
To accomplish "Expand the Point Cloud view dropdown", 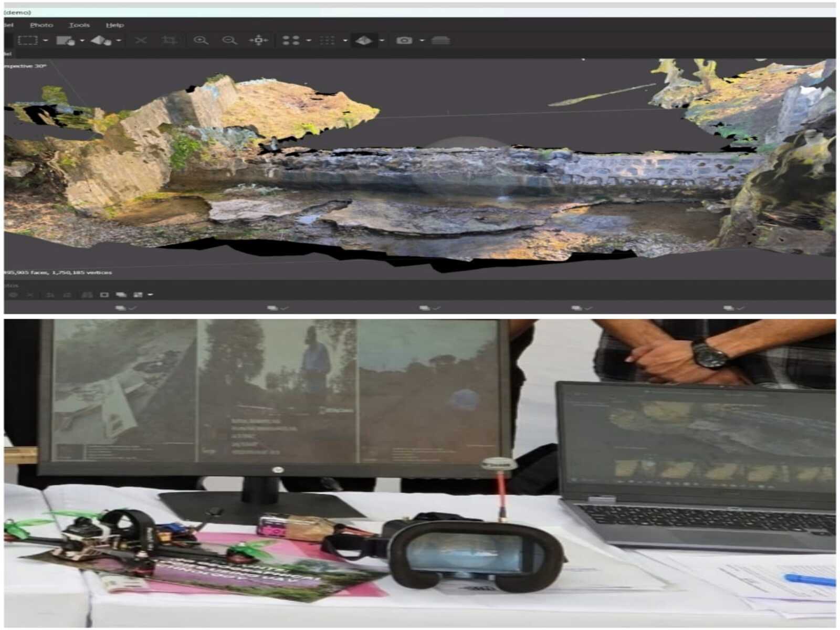I will pyautogui.click(x=309, y=40).
